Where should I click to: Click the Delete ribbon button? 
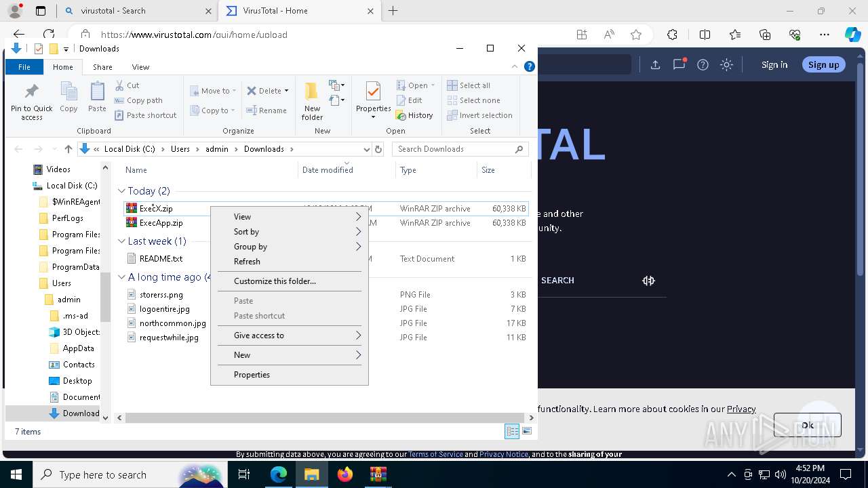[267, 91]
